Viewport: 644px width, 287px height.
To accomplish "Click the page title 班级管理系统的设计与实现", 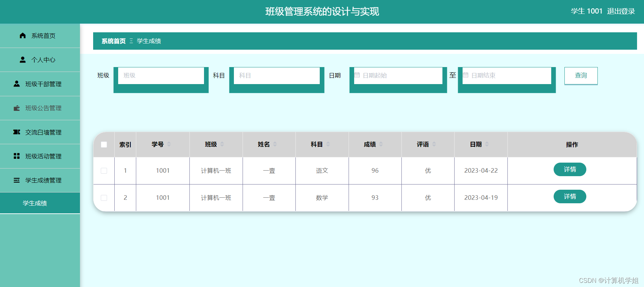I will (x=322, y=11).
